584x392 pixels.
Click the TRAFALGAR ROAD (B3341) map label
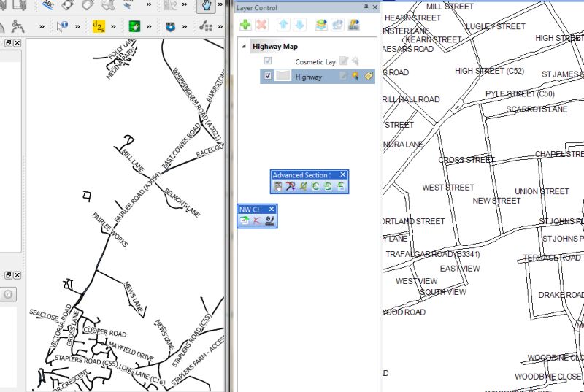tap(433, 254)
